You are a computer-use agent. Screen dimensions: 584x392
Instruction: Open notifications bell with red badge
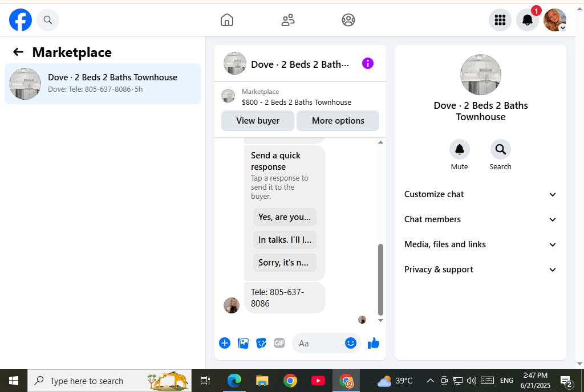(528, 20)
